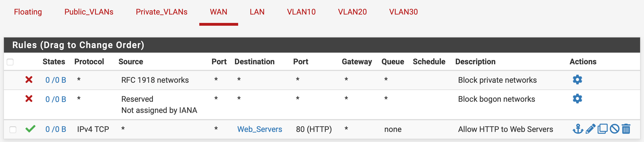This screenshot has width=644, height=142.
Task: Click red block X on Reserved rule
Action: pyautogui.click(x=29, y=99)
